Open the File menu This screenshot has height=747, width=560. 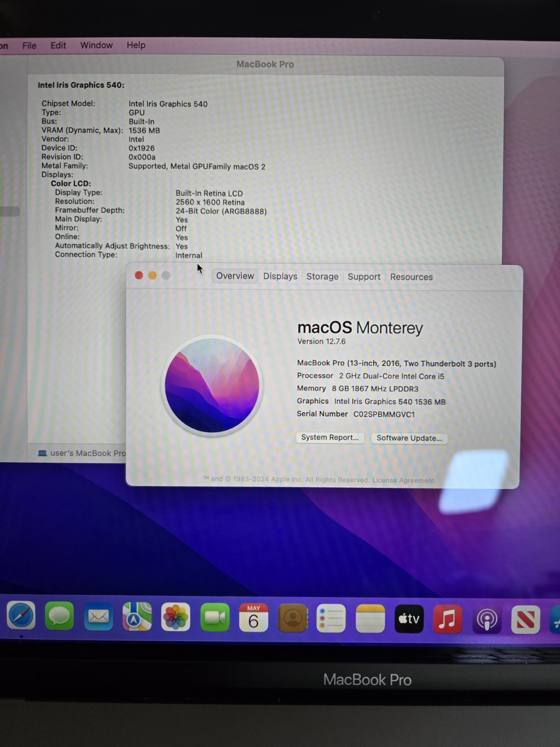coord(29,45)
